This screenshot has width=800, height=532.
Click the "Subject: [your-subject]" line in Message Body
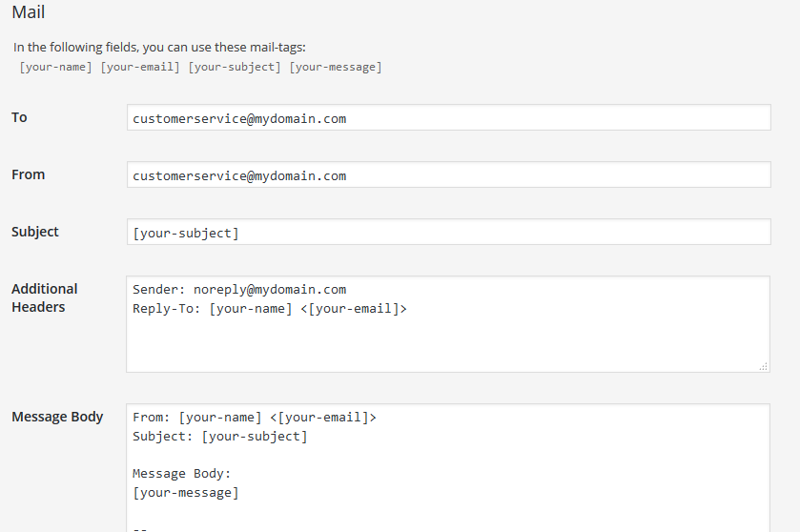tap(220, 437)
